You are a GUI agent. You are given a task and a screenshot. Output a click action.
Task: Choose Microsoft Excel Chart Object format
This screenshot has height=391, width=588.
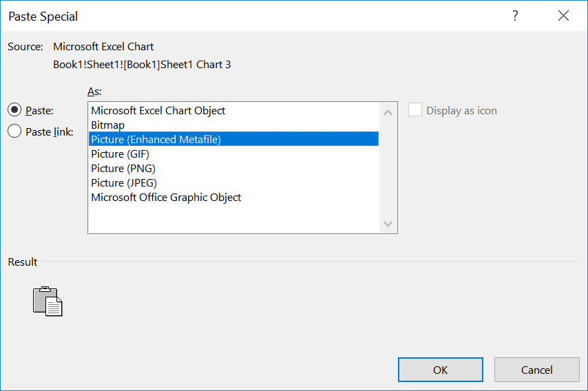pyautogui.click(x=158, y=110)
